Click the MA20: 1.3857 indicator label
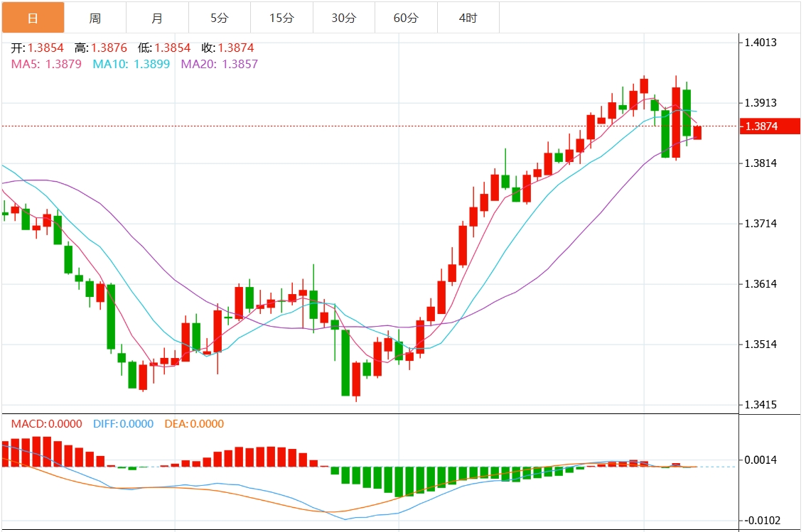 [x=220, y=64]
